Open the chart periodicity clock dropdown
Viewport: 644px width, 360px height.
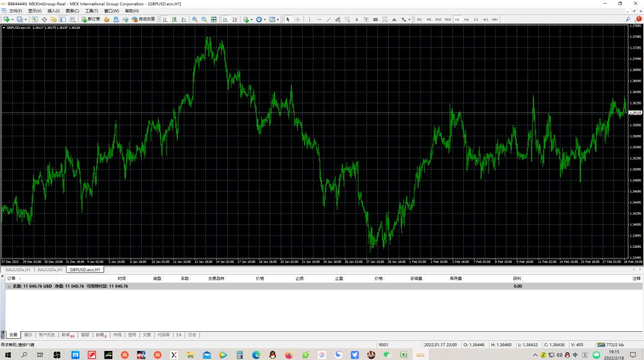(265, 19)
